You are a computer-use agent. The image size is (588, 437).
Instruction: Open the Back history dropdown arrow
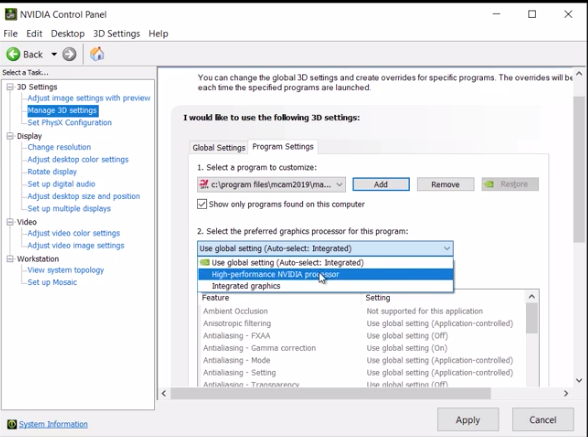point(54,54)
